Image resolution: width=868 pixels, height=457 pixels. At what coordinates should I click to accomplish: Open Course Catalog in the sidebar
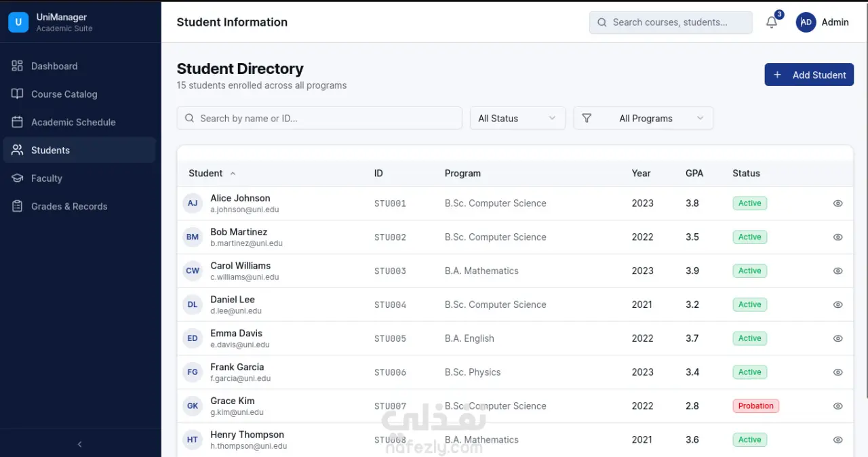[64, 94]
